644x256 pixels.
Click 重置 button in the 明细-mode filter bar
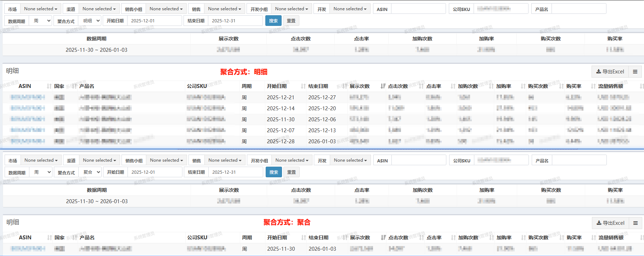(291, 21)
